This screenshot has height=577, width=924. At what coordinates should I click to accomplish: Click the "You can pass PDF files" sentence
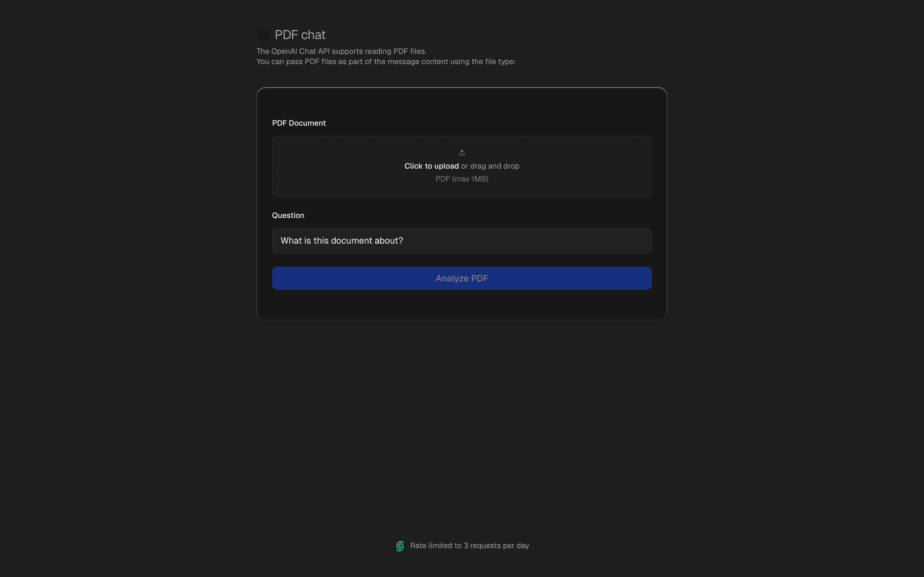point(386,62)
